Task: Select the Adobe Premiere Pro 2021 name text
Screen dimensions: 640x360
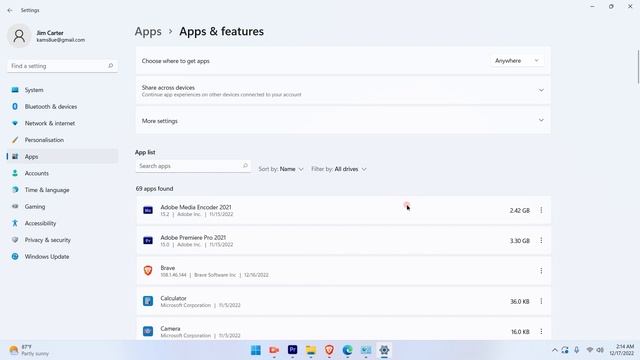Action: 193,237
